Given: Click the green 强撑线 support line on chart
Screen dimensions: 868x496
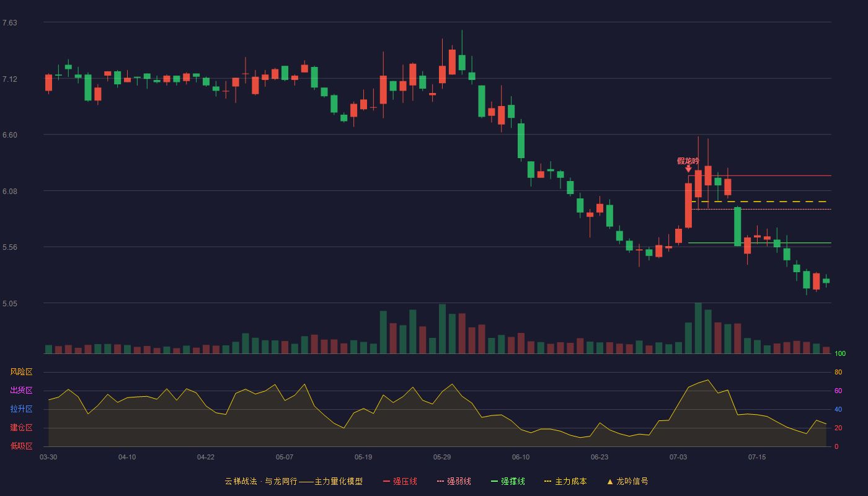Looking at the screenshot, I should [x=759, y=243].
